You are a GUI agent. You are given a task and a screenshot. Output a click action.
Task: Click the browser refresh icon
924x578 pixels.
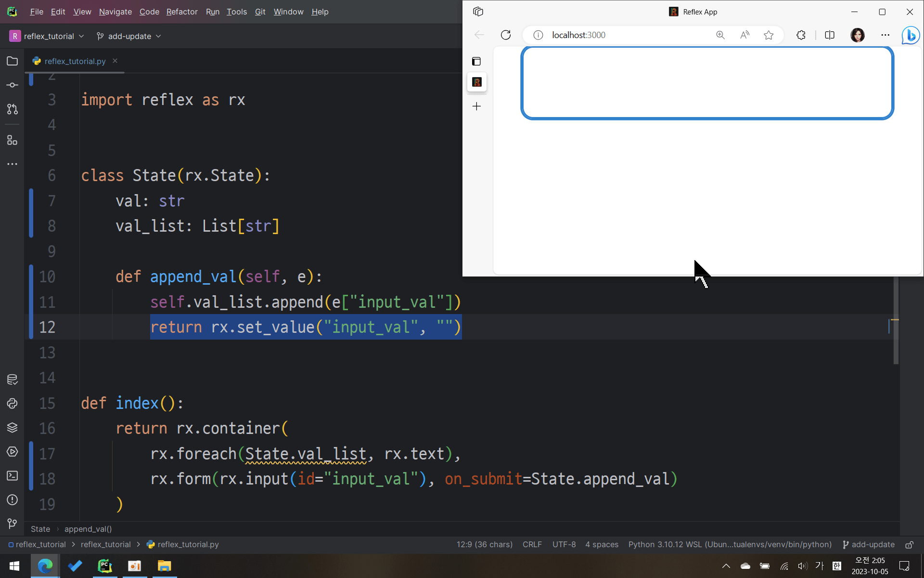pos(506,35)
